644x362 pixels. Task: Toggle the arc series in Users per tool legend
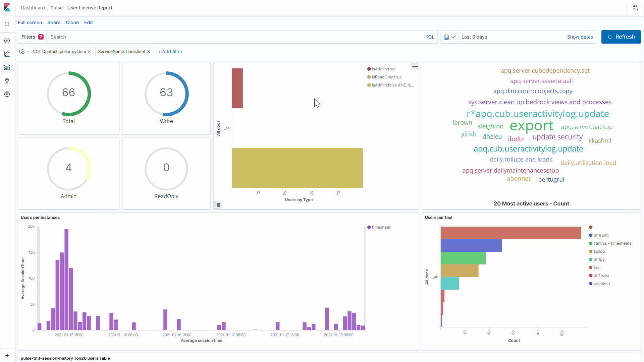(595, 267)
